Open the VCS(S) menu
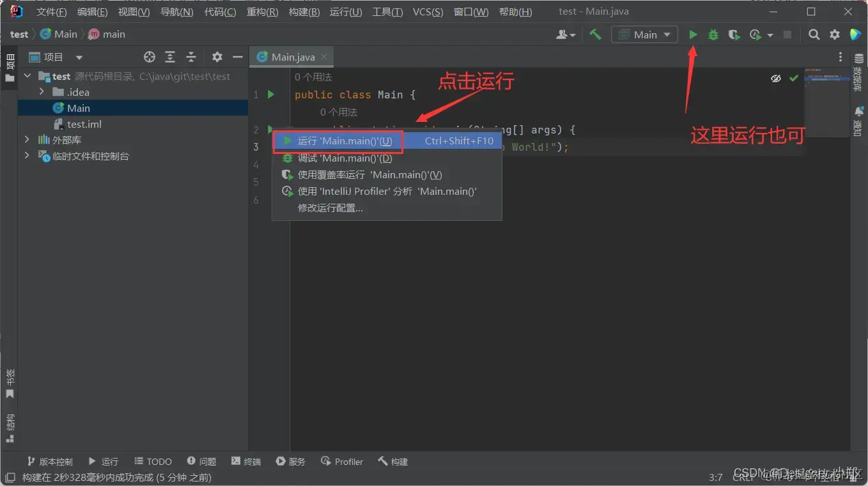 click(x=428, y=12)
